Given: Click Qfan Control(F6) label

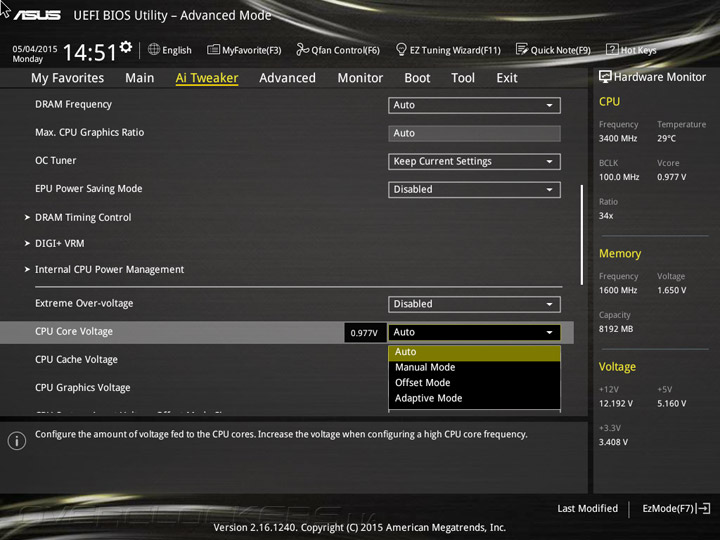Looking at the screenshot, I should pyautogui.click(x=345, y=51).
